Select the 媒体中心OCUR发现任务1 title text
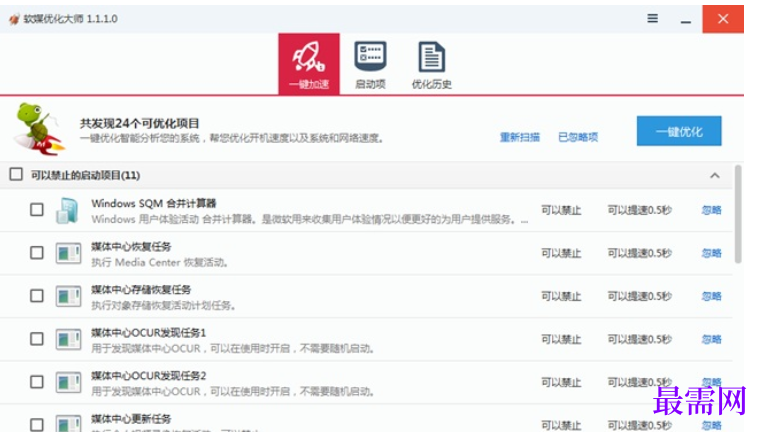 coord(149,332)
